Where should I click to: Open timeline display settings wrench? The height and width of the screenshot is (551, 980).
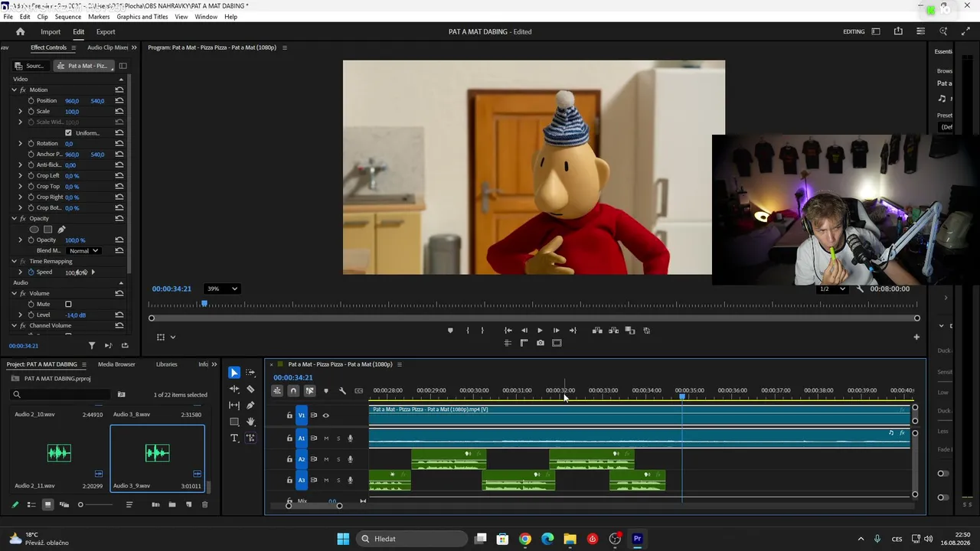pyautogui.click(x=342, y=391)
